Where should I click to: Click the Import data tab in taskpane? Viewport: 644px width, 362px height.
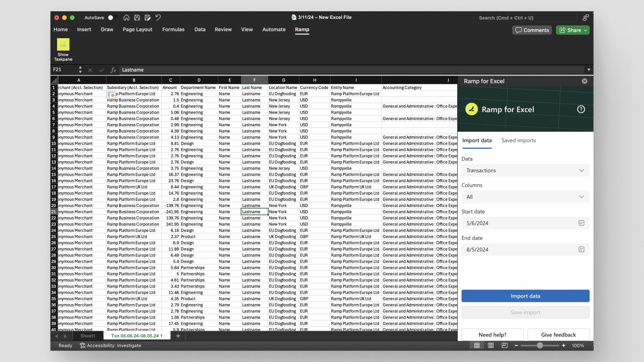tap(477, 140)
